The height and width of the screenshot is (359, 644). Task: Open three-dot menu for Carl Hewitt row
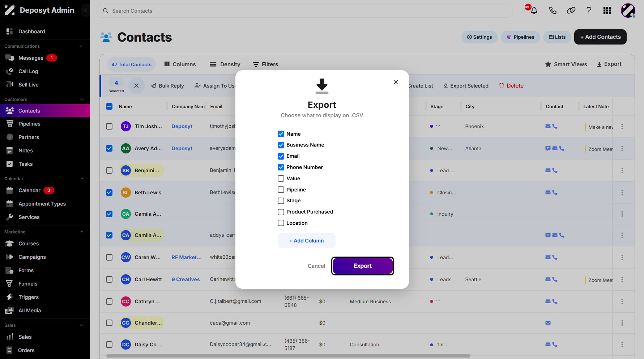coord(622,279)
